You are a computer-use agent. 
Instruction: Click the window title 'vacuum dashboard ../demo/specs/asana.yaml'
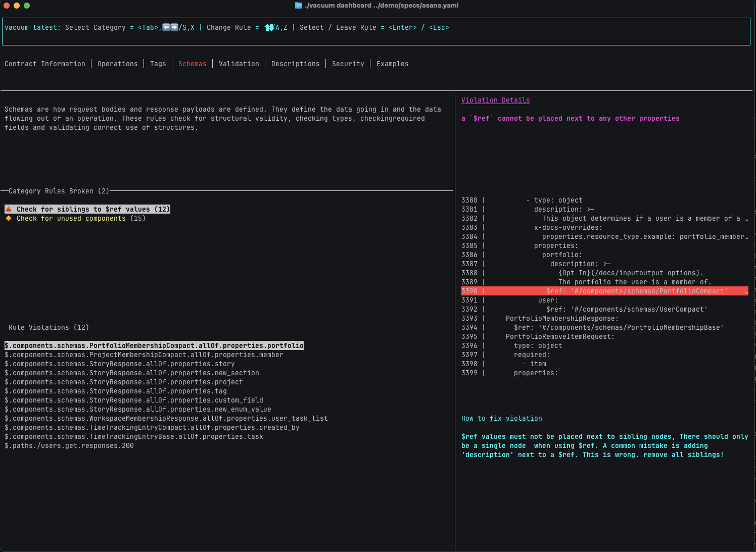382,6
